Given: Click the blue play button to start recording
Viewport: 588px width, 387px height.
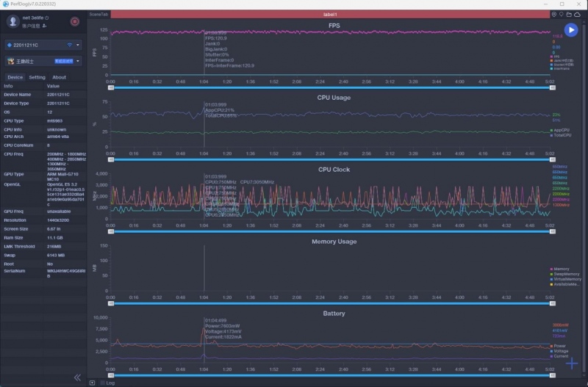Looking at the screenshot, I should point(571,30).
